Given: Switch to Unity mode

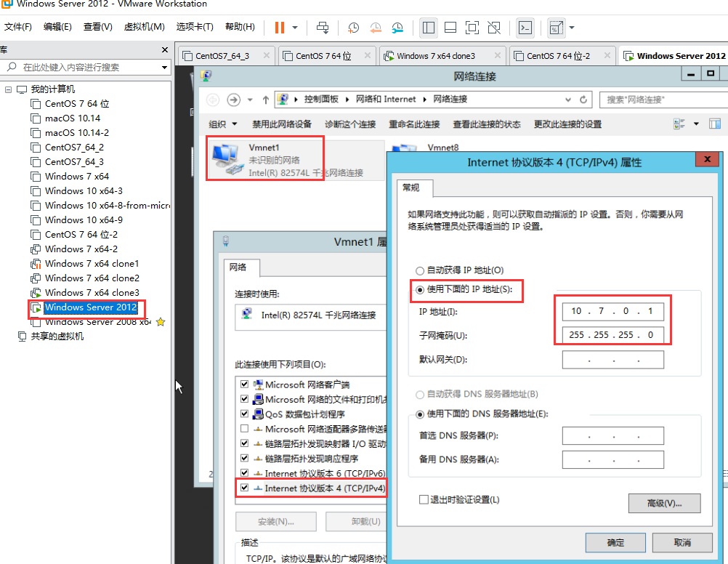Looking at the screenshot, I should 494,28.
